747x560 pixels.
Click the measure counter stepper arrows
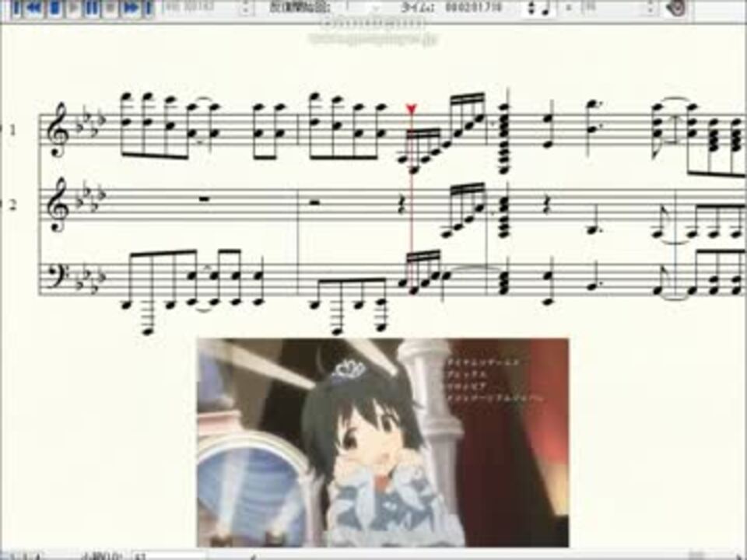click(x=246, y=8)
